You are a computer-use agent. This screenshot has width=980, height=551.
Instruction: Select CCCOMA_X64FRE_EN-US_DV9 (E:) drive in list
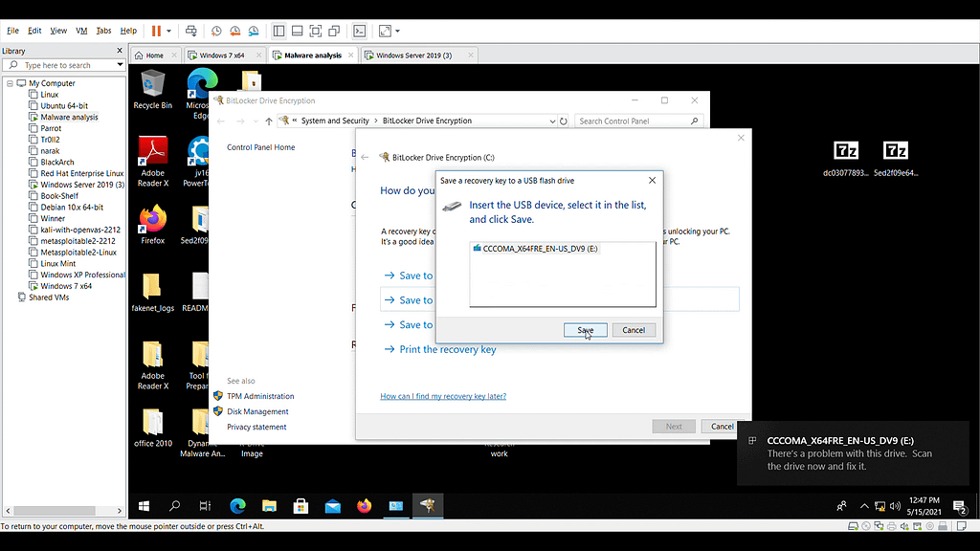(x=536, y=249)
